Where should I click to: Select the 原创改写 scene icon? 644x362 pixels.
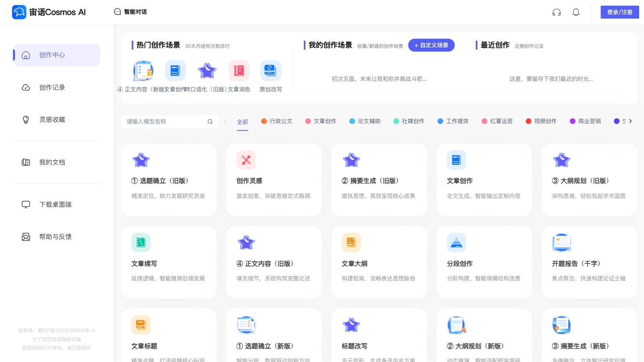click(270, 70)
